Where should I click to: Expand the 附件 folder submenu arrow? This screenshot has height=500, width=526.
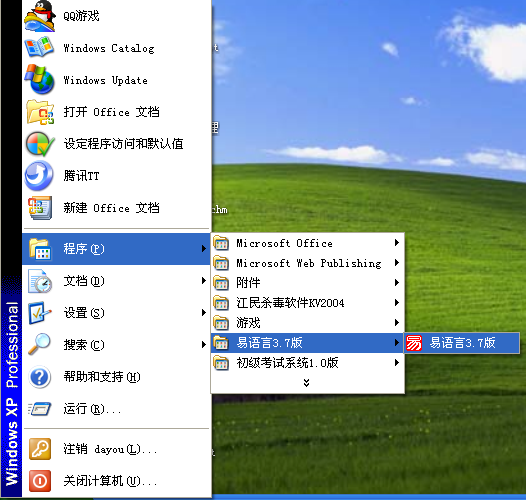(397, 283)
